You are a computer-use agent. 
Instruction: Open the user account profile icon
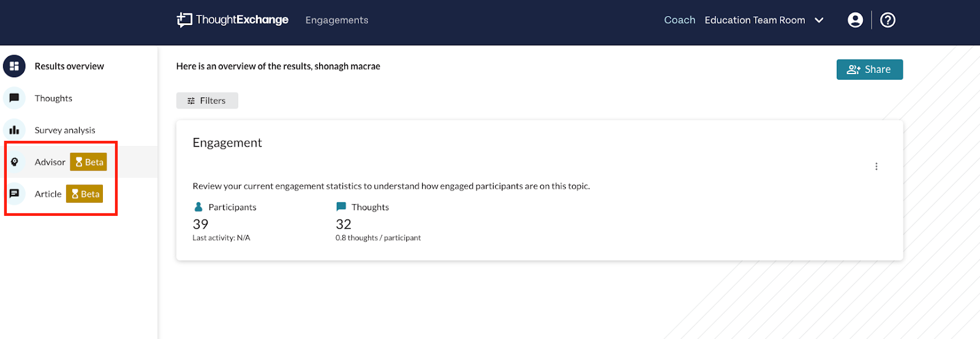[855, 20]
